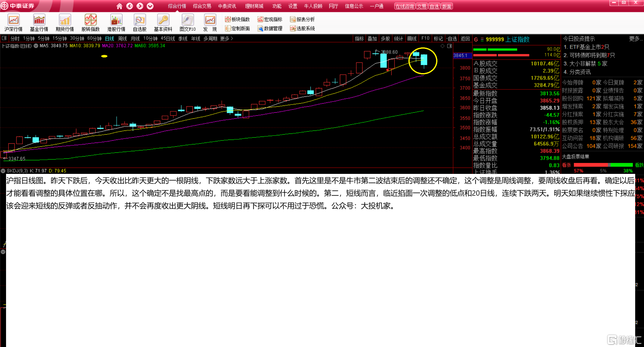644x347 pixels.
Task: Go to home page icon
Action: pos(119,6)
